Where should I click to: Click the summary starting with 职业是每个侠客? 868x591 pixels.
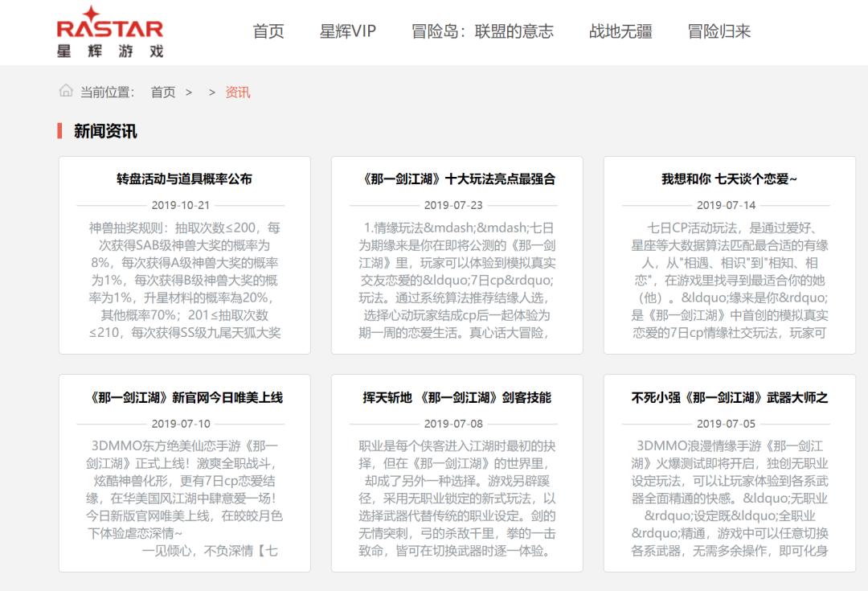[x=457, y=499]
